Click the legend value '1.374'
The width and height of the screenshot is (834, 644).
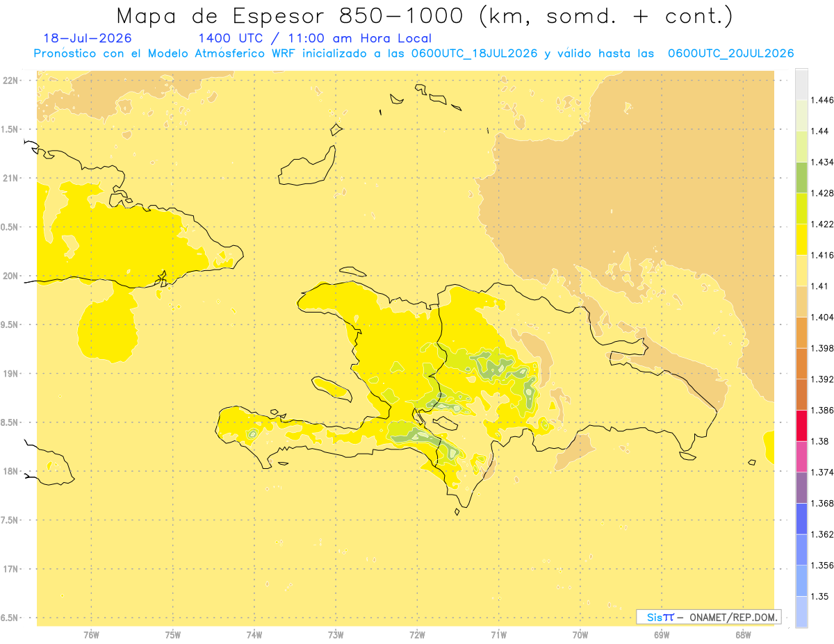(821, 472)
